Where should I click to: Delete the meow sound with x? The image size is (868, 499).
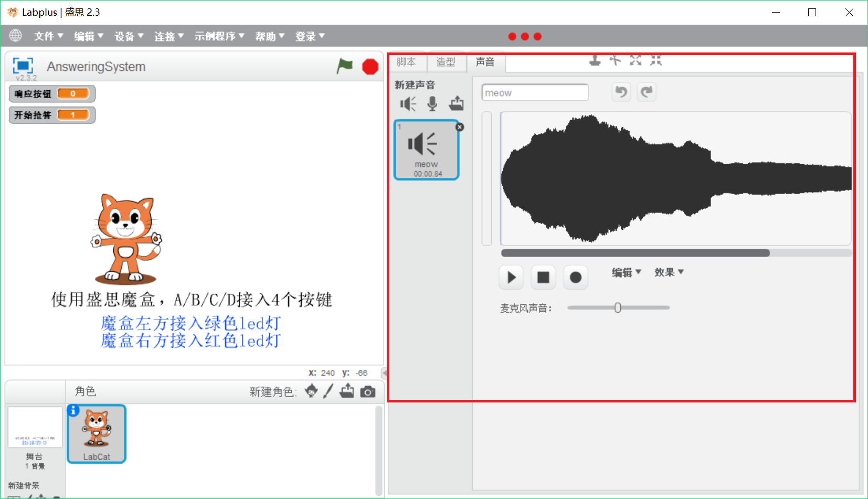coord(460,127)
